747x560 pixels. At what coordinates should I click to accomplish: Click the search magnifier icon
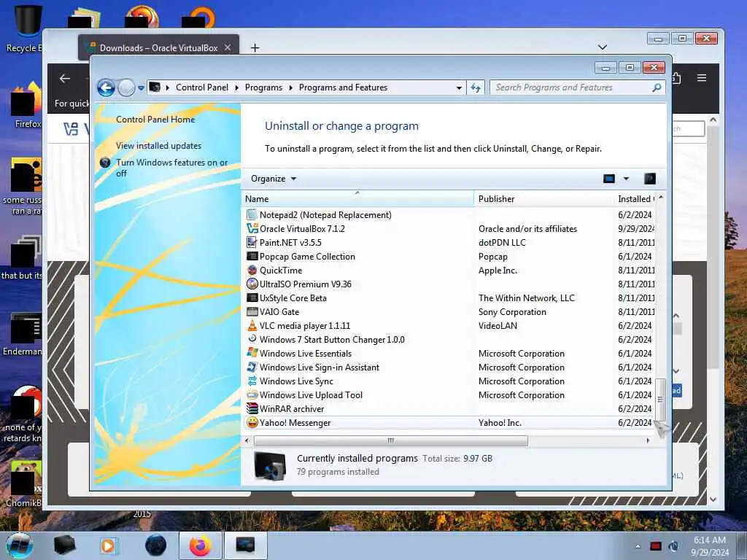(657, 87)
